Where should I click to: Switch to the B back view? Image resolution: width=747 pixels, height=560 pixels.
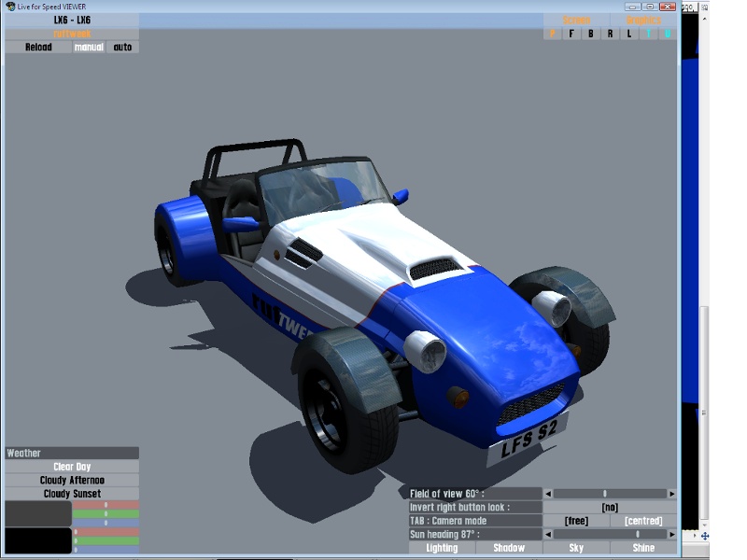[590, 34]
